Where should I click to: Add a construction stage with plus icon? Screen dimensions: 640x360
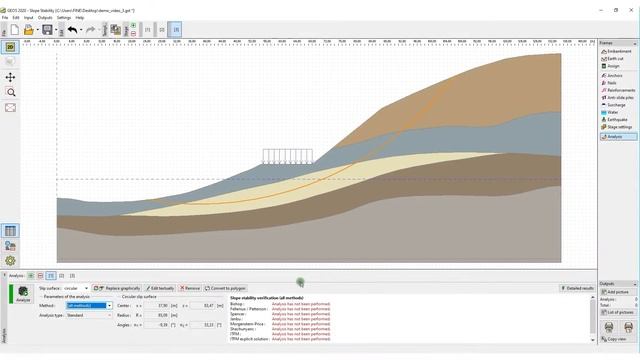tap(133, 26)
